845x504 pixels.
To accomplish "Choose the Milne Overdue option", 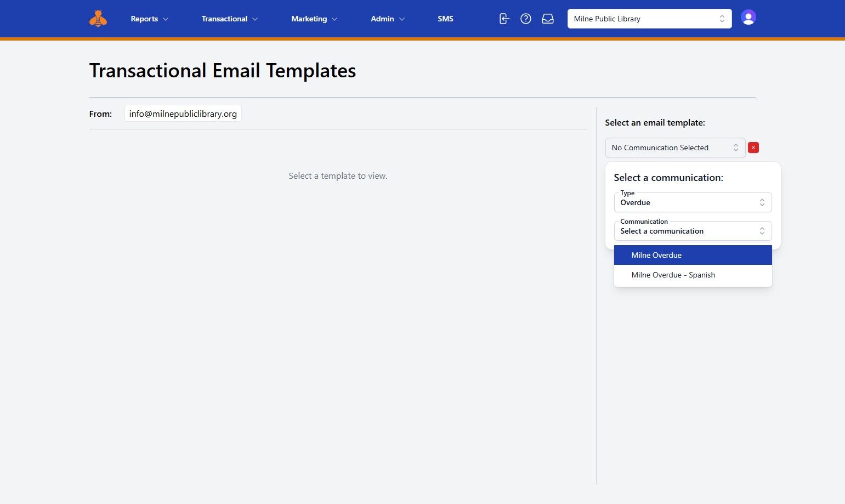I will tap(693, 255).
